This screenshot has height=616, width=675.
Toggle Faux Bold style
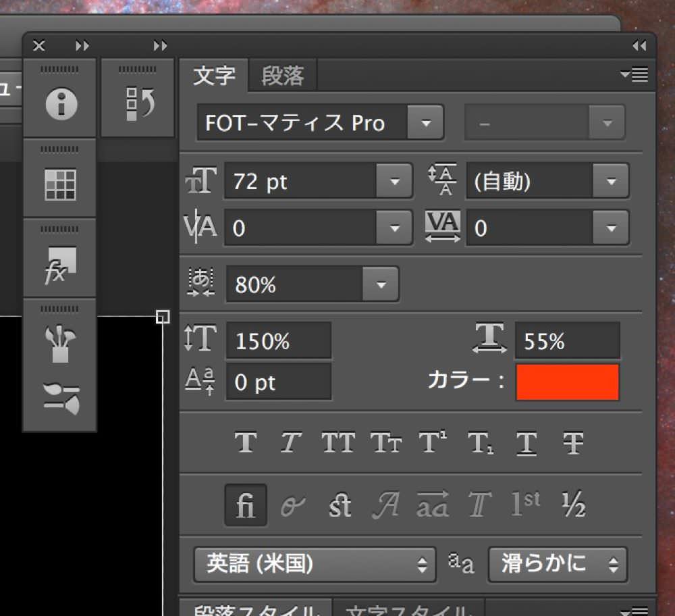point(246,442)
